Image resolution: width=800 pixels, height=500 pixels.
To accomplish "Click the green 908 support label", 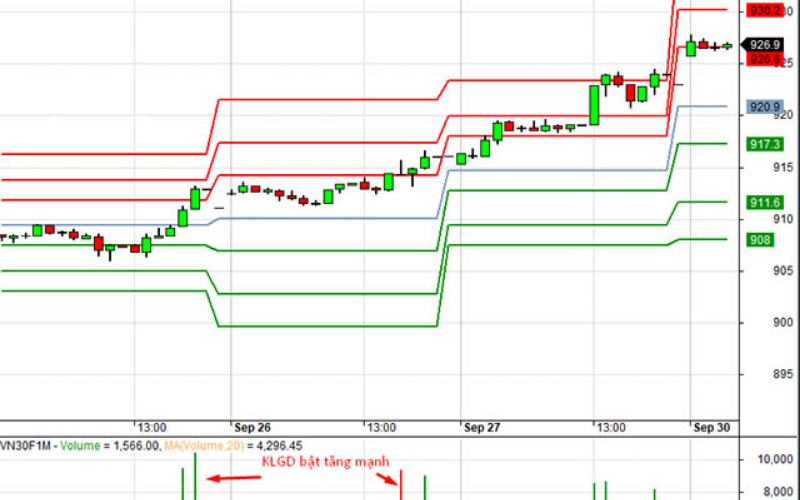I will pos(760,240).
